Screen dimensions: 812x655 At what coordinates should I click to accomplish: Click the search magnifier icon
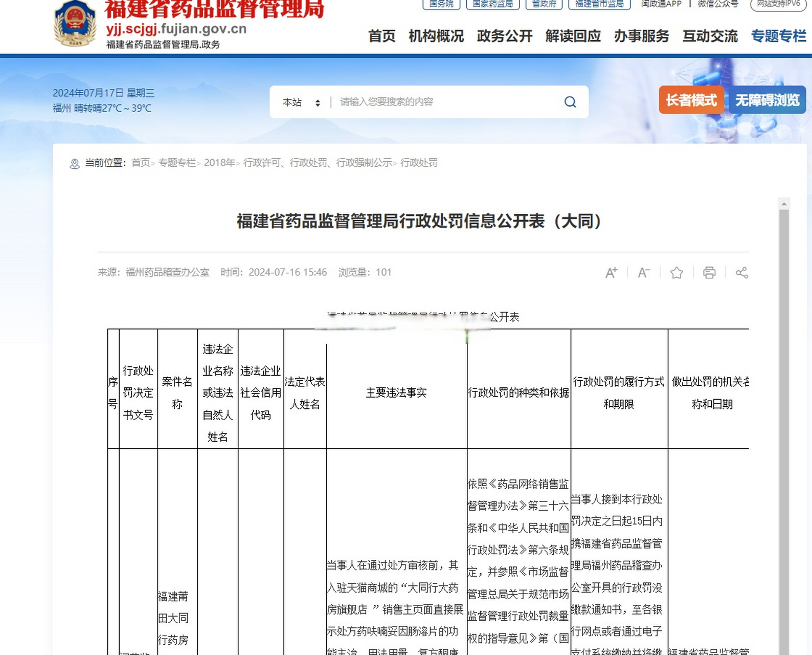pos(570,102)
